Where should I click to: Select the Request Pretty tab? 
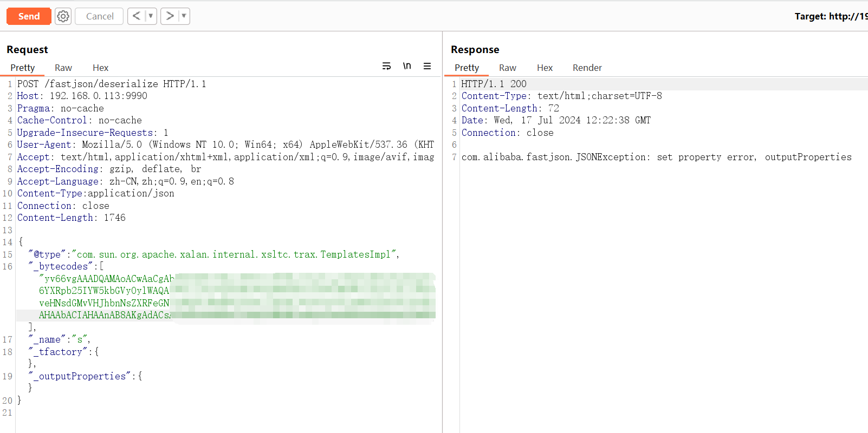(x=23, y=68)
